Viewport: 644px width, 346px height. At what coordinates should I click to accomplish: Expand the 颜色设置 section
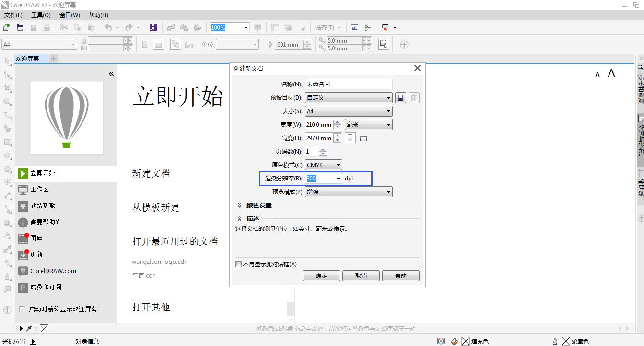pos(239,205)
